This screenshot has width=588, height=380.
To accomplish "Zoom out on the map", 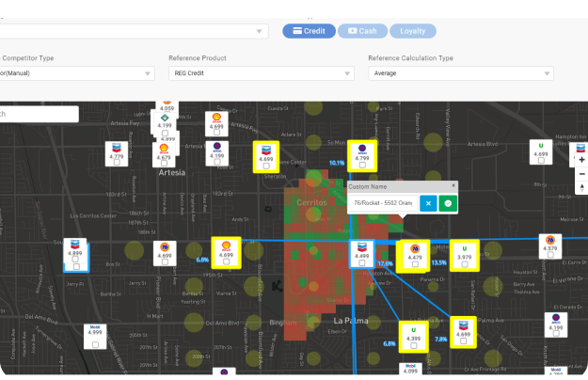I will 581,174.
